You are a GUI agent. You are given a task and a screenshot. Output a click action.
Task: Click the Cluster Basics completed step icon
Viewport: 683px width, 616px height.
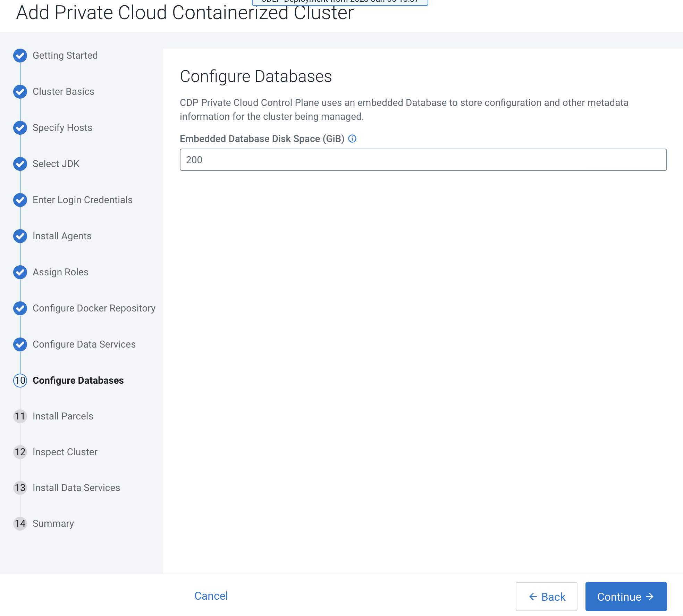pyautogui.click(x=20, y=92)
